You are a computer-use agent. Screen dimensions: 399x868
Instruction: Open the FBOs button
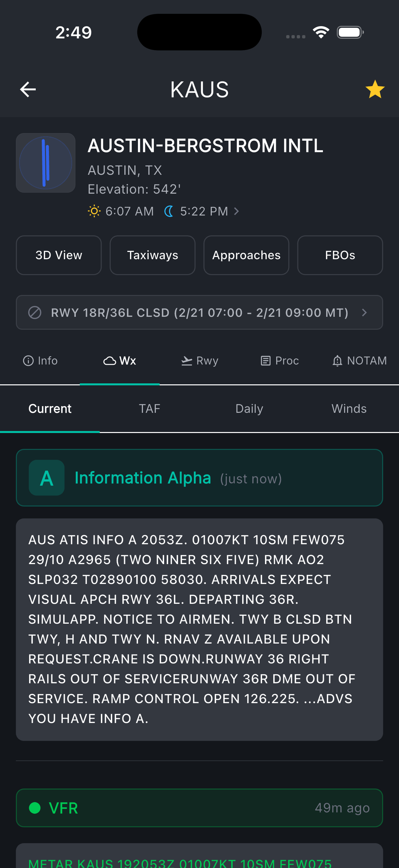tap(340, 255)
